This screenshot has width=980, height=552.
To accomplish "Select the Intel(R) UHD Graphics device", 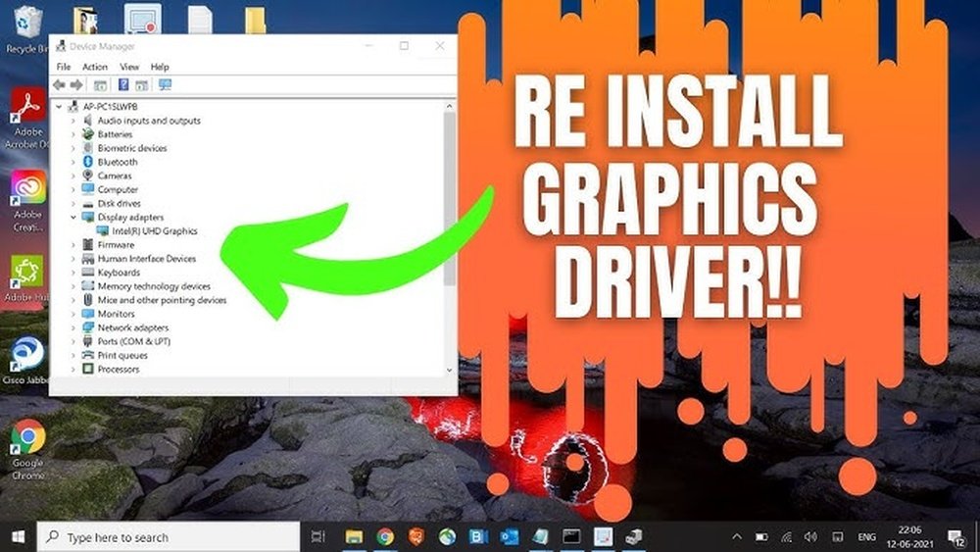I will [154, 231].
